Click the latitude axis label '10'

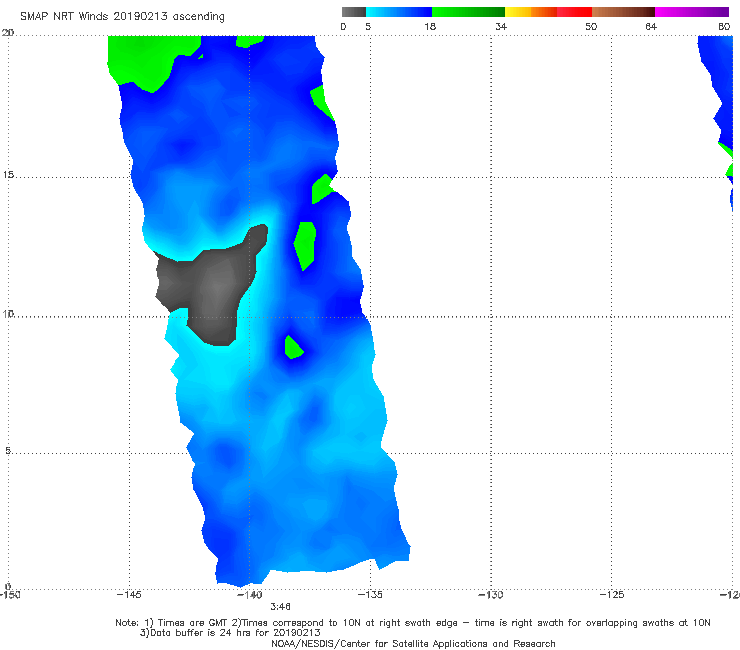click(8, 313)
